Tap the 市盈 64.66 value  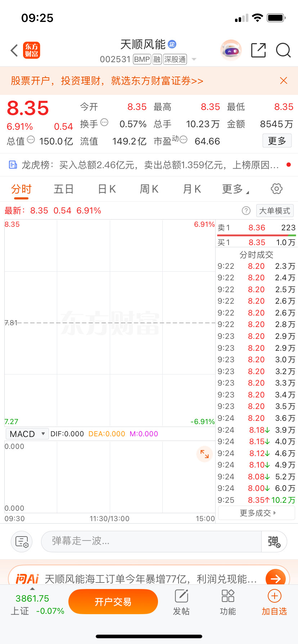[207, 141]
